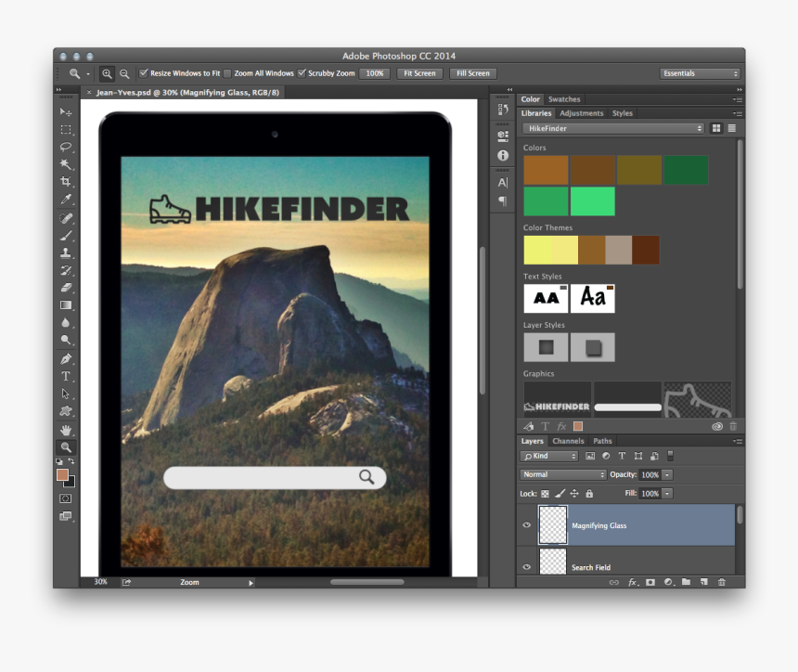The width and height of the screenshot is (798, 672).
Task: Select the Clone Stamp tool
Action: [x=66, y=252]
